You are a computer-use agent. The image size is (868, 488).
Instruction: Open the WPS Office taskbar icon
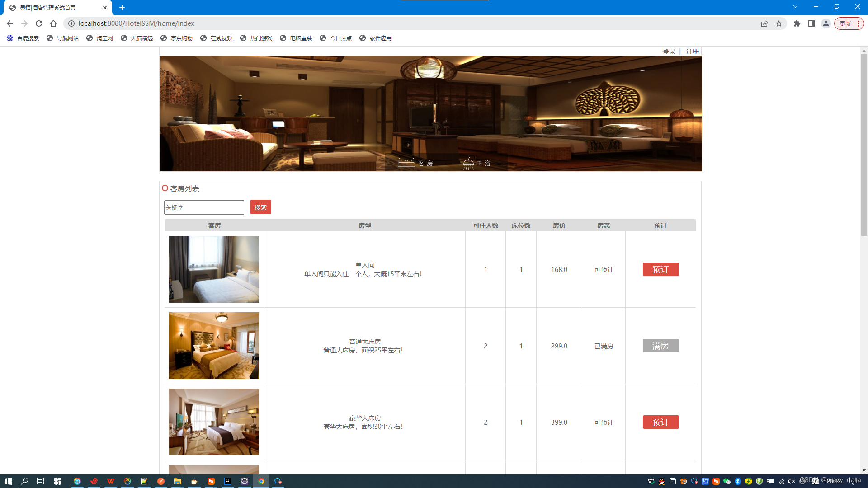110,481
